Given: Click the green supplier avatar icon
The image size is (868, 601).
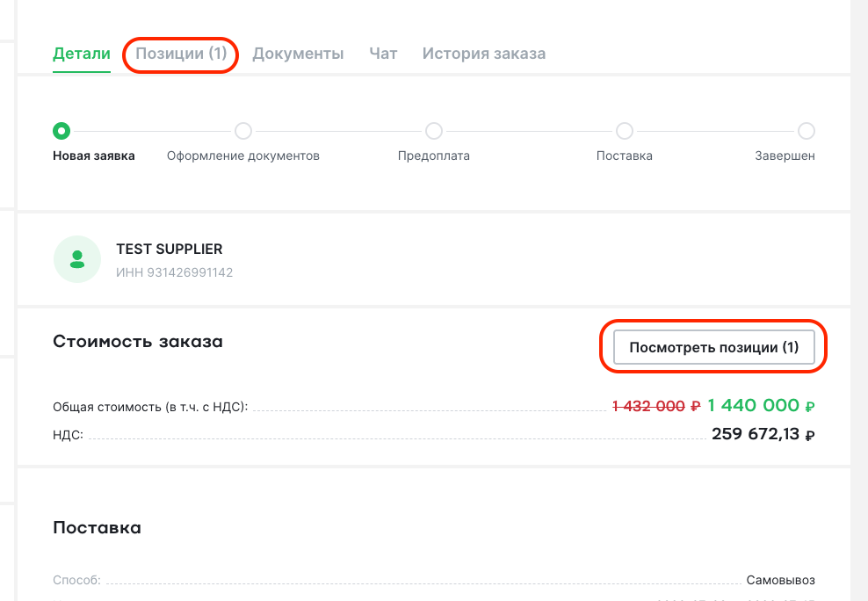Looking at the screenshot, I should (x=77, y=259).
